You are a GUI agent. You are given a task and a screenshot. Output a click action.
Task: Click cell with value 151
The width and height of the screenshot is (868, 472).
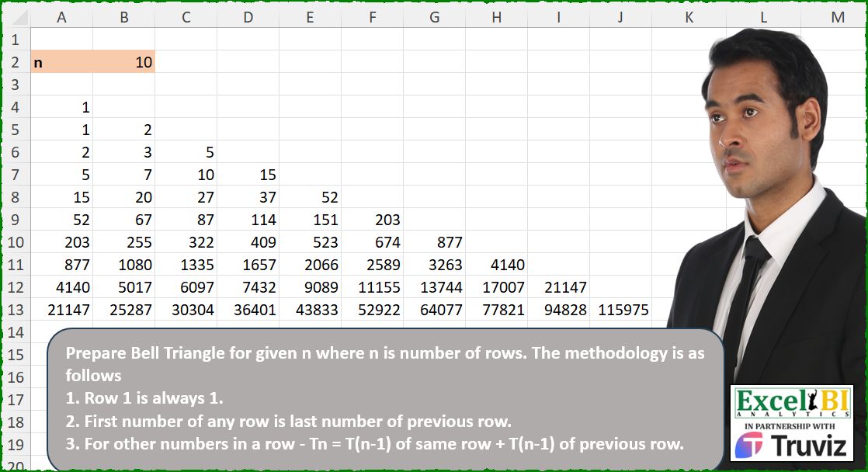(310, 220)
